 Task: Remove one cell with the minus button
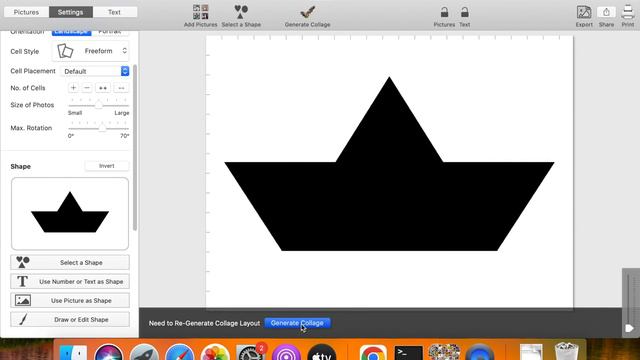click(87, 88)
